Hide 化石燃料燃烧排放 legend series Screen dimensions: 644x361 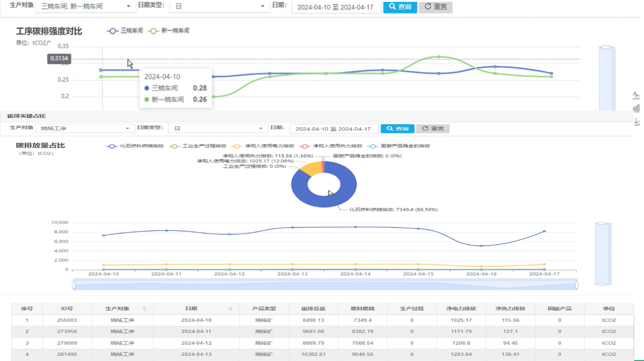135,146
